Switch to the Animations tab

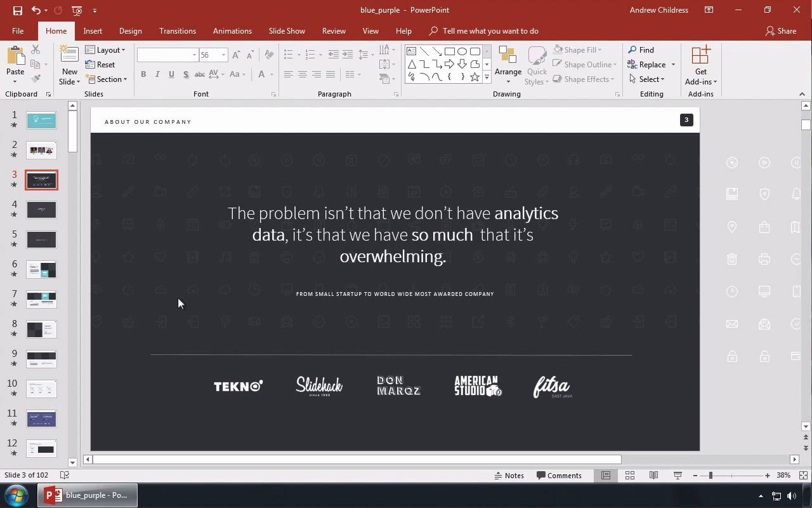[232, 31]
